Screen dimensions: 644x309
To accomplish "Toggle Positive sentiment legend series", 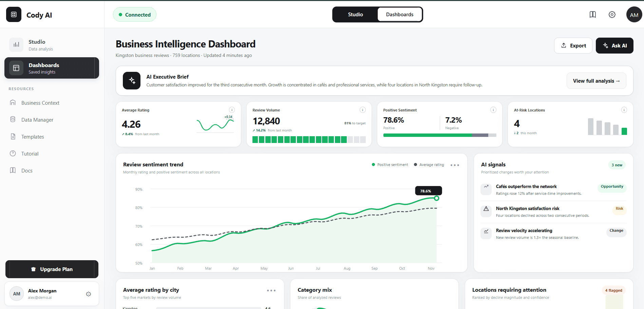I will click(390, 165).
